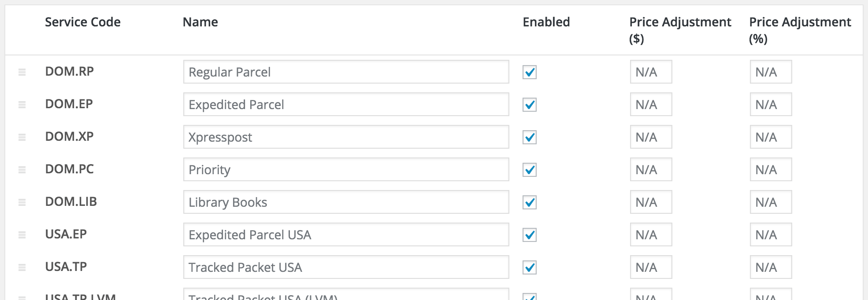The width and height of the screenshot is (868, 300).
Task: Focus the Tracked Packet USA name field
Action: click(346, 267)
